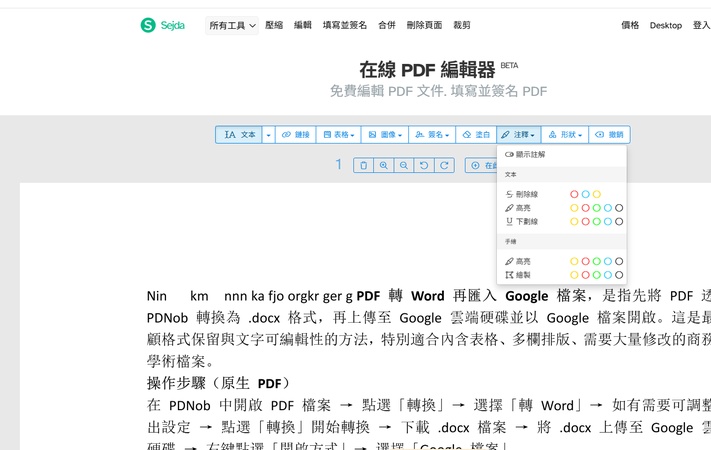Open the 填寫並簽名 page
This screenshot has height=450, width=711.
click(x=345, y=25)
